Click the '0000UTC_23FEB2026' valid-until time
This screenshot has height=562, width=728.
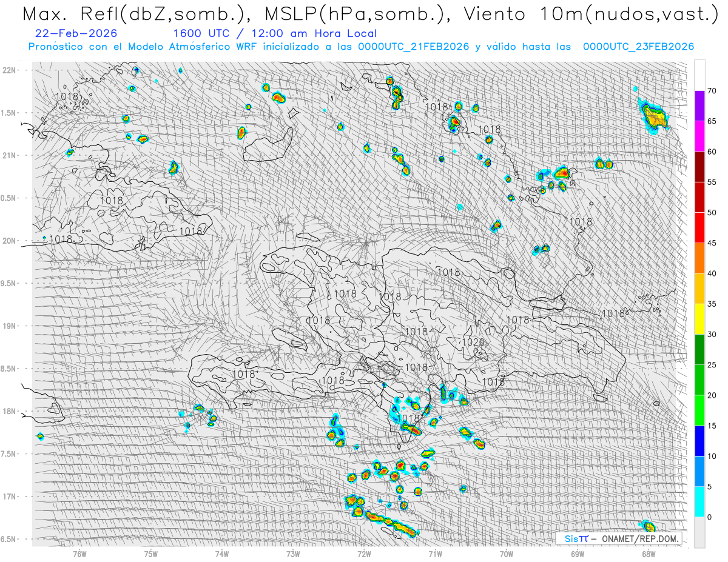point(638,47)
